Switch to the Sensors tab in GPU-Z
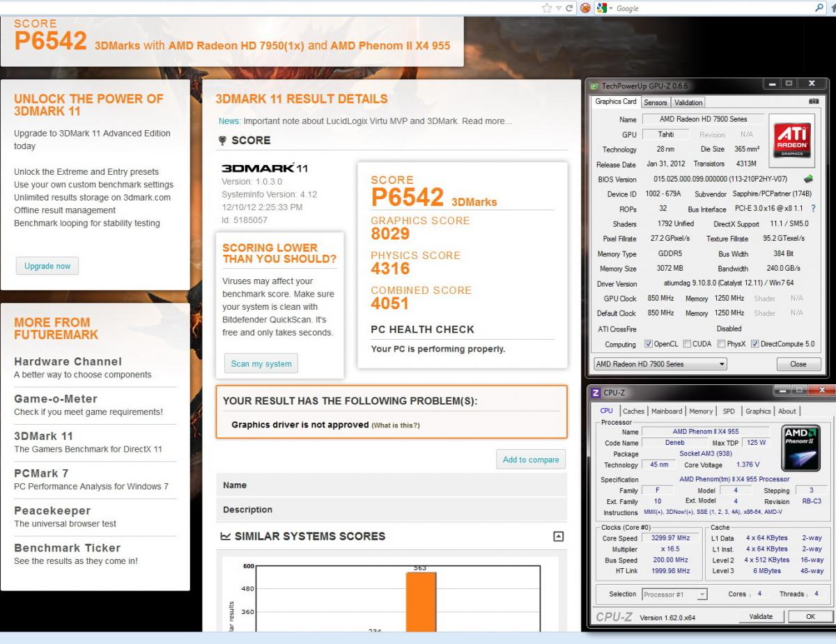 coord(655,102)
